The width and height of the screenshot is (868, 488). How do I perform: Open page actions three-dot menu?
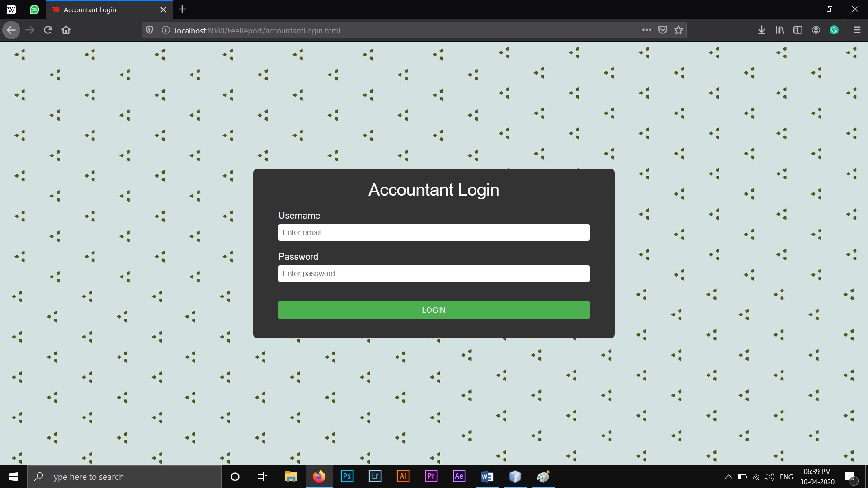click(x=646, y=30)
